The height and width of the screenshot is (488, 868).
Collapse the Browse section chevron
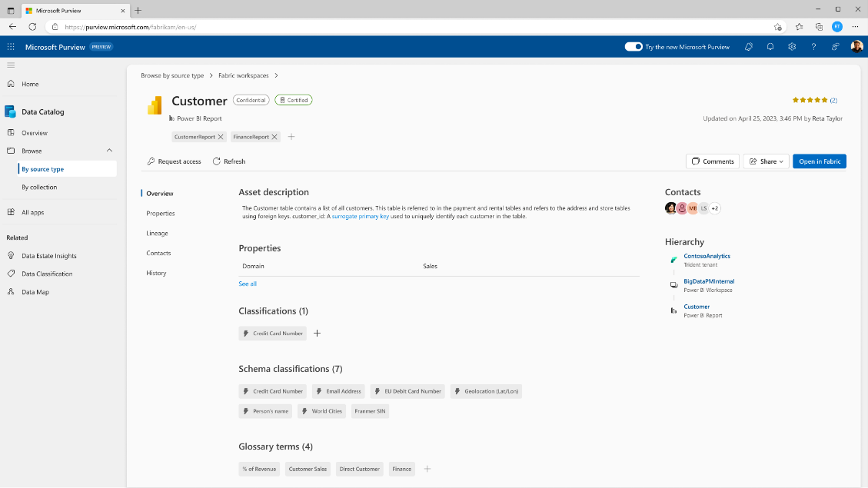pyautogui.click(x=109, y=151)
